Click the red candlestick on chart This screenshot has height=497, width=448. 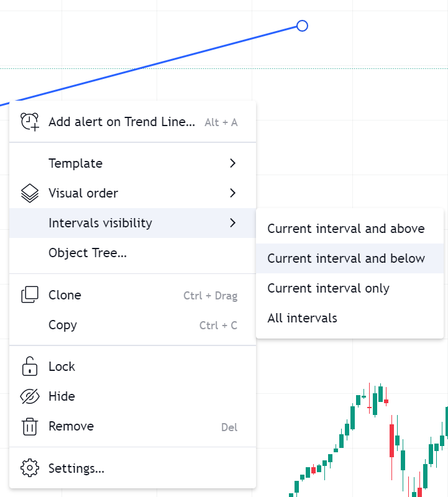tap(392, 441)
